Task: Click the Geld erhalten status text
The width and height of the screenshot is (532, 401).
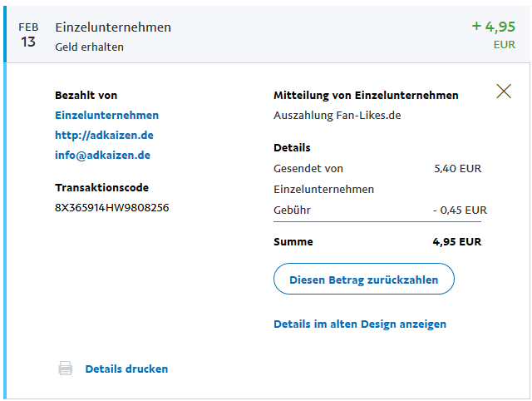Action: [x=89, y=47]
